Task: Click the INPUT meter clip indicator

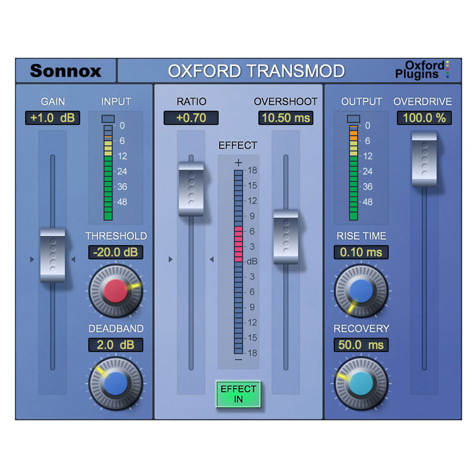Action: (x=108, y=118)
